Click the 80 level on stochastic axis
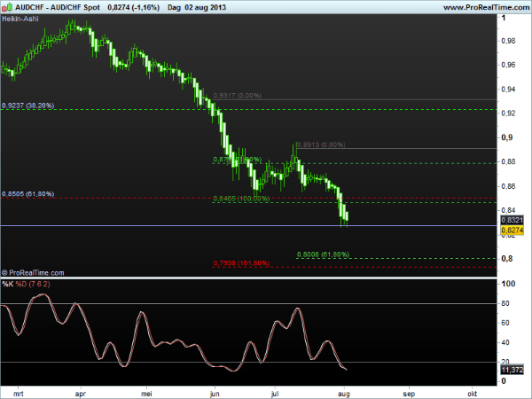532x399 pixels. click(505, 303)
